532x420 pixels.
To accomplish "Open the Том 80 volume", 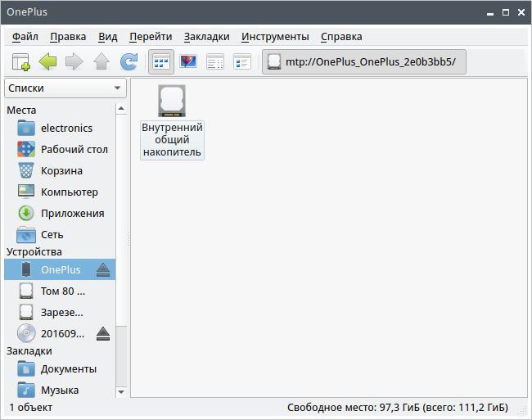I will 60,291.
